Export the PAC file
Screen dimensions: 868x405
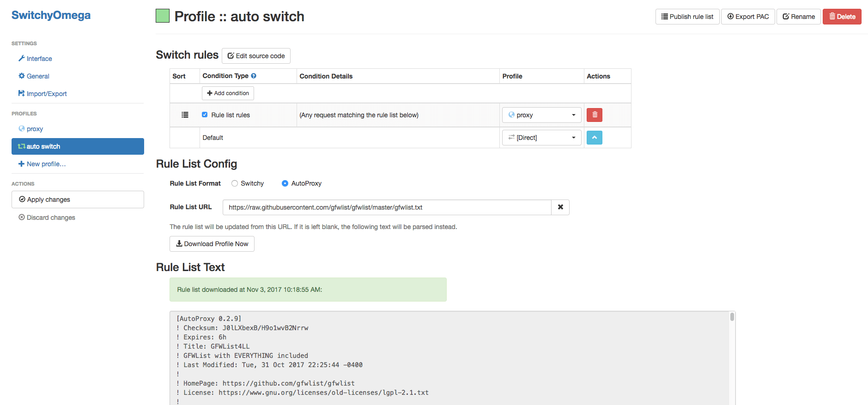(748, 17)
